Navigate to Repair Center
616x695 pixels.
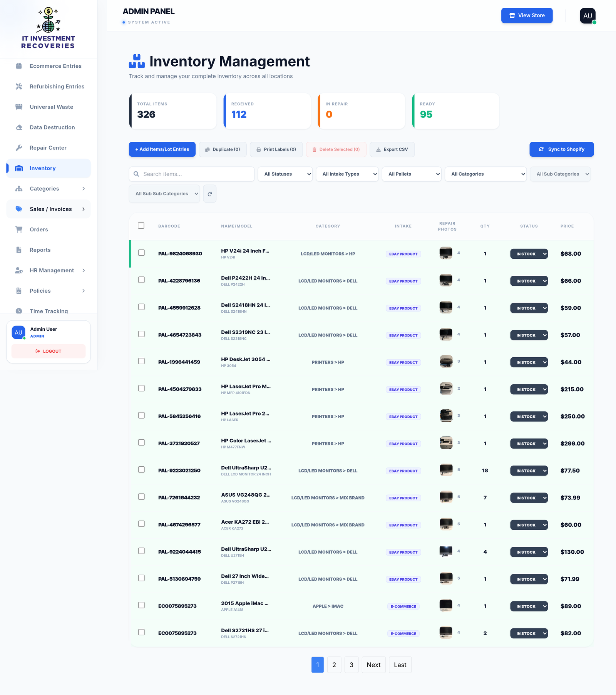[49, 148]
